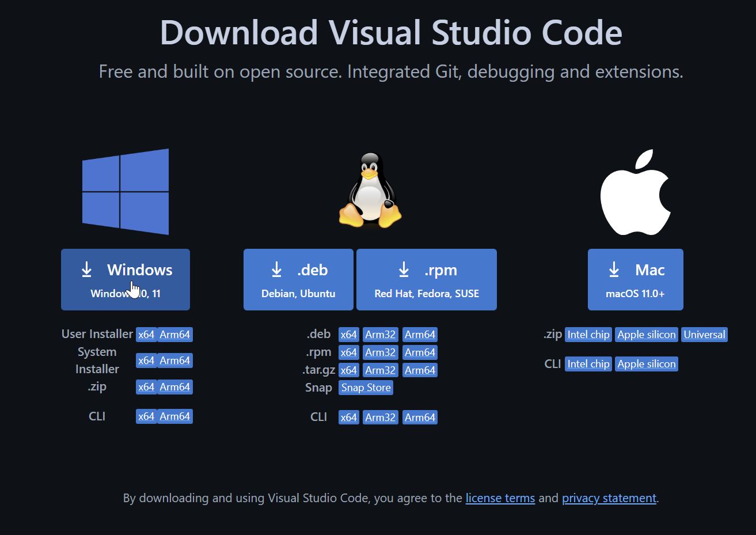Download the .rpm for Red Hat, Fedora, SUSE

coord(426,279)
